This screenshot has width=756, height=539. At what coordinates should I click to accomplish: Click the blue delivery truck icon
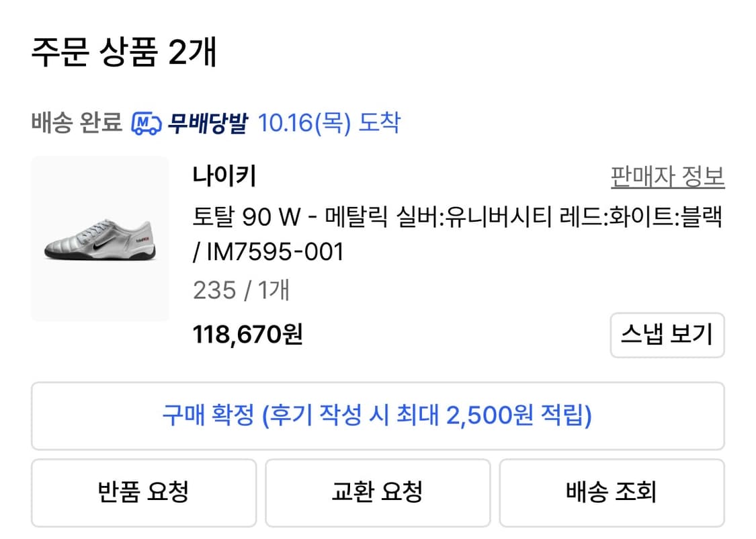point(146,124)
